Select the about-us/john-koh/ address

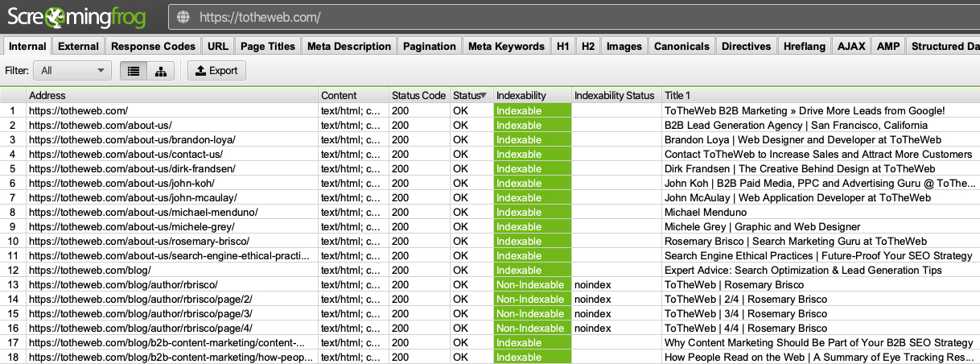tap(172, 183)
